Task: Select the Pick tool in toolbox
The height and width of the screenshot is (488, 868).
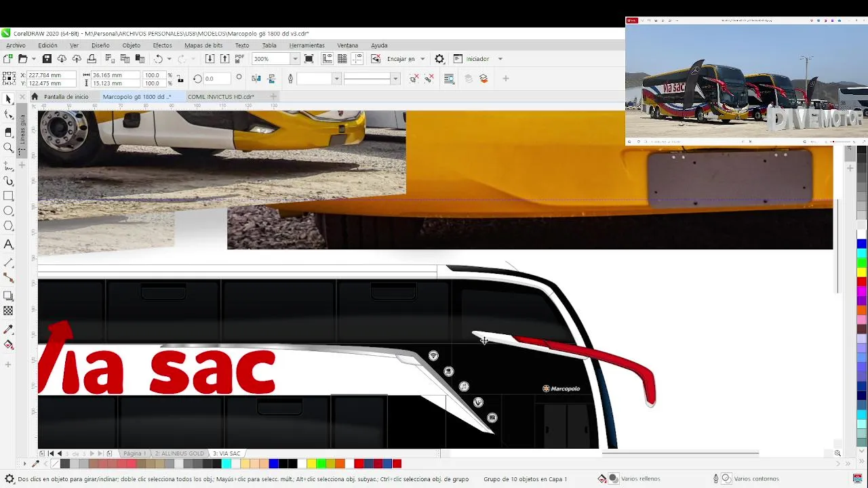Action: pyautogui.click(x=8, y=99)
